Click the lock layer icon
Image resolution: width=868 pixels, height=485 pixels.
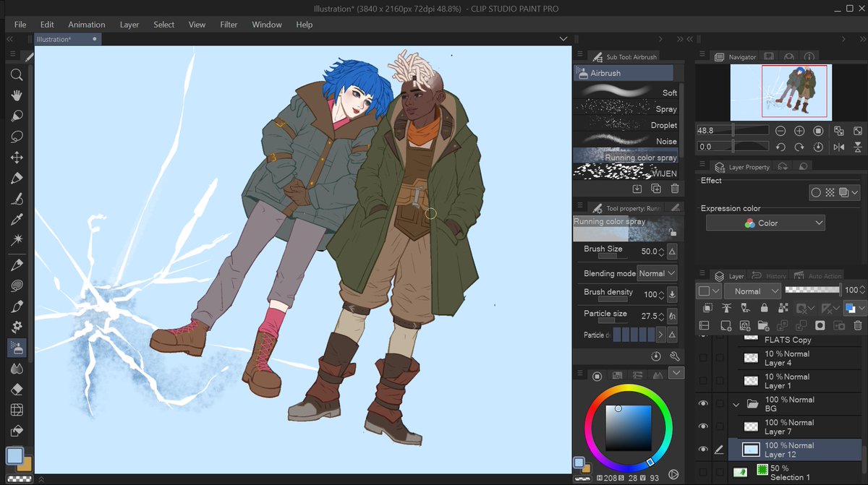tap(764, 309)
